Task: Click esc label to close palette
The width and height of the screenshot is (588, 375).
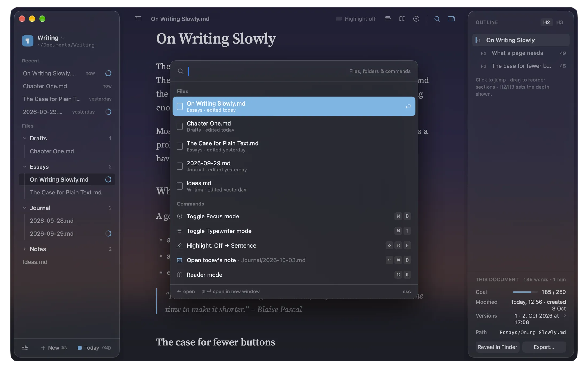Action: tap(407, 291)
